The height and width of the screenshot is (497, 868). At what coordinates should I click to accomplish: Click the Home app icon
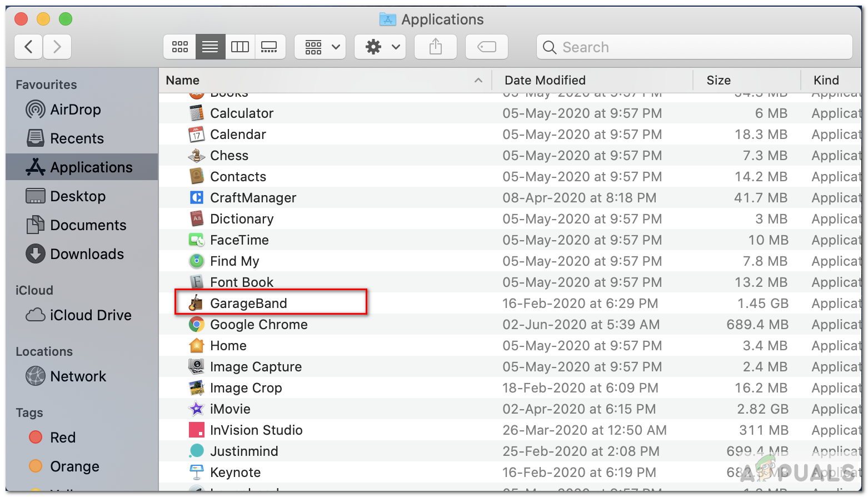[197, 345]
